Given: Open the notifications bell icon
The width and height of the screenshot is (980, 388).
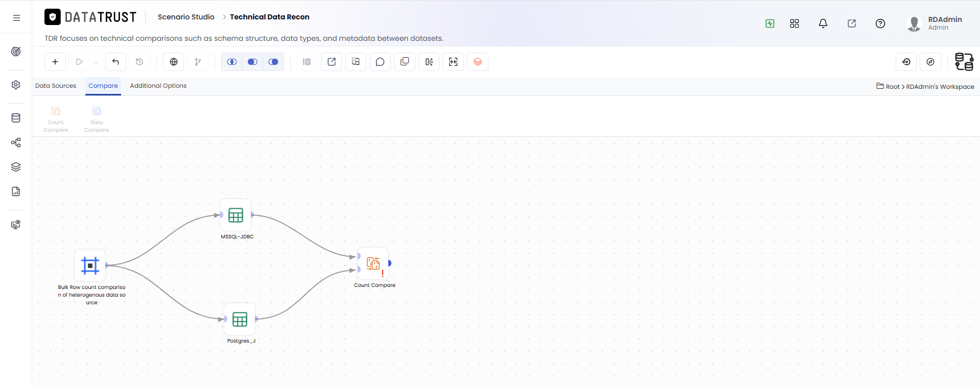Looking at the screenshot, I should [823, 23].
